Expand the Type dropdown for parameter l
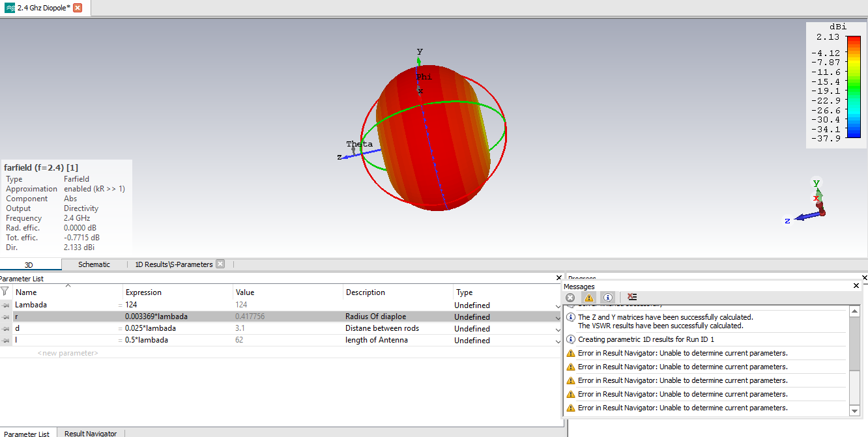This screenshot has width=868, height=437. [x=558, y=341]
